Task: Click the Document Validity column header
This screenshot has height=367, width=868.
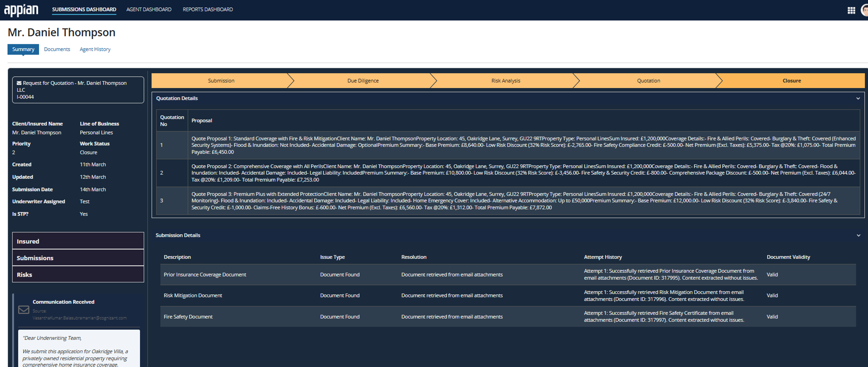Action: [x=788, y=257]
